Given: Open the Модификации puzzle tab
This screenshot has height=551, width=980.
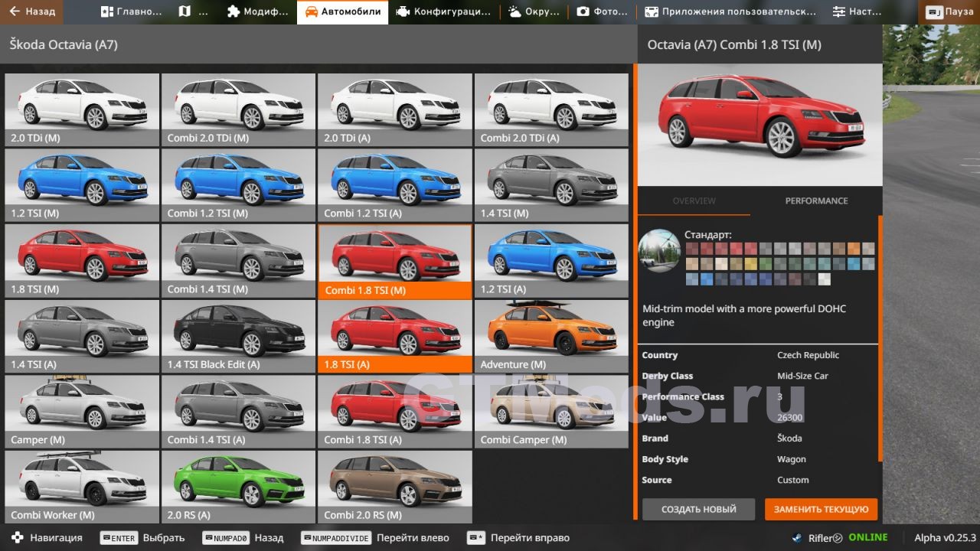Looking at the screenshot, I should coord(258,11).
